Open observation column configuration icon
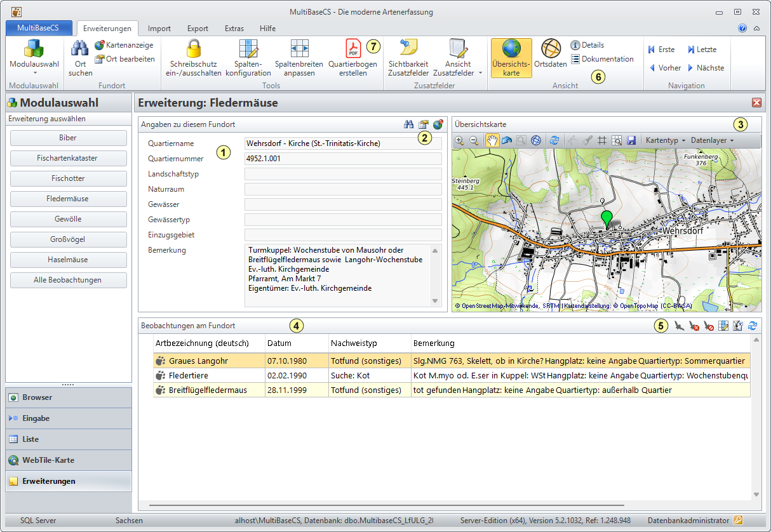Screen dimensions: 771x532 tap(723, 326)
